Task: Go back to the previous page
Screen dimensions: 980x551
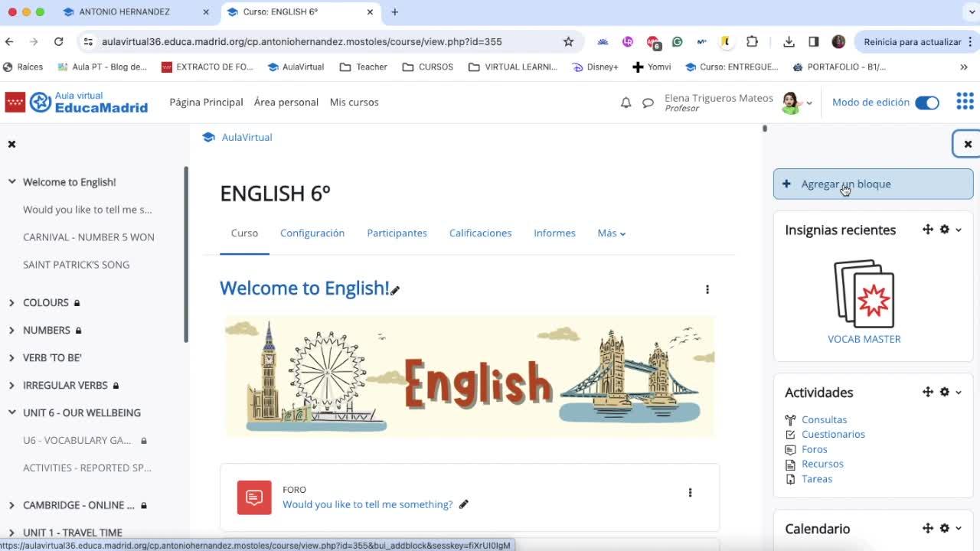Action: [x=9, y=41]
